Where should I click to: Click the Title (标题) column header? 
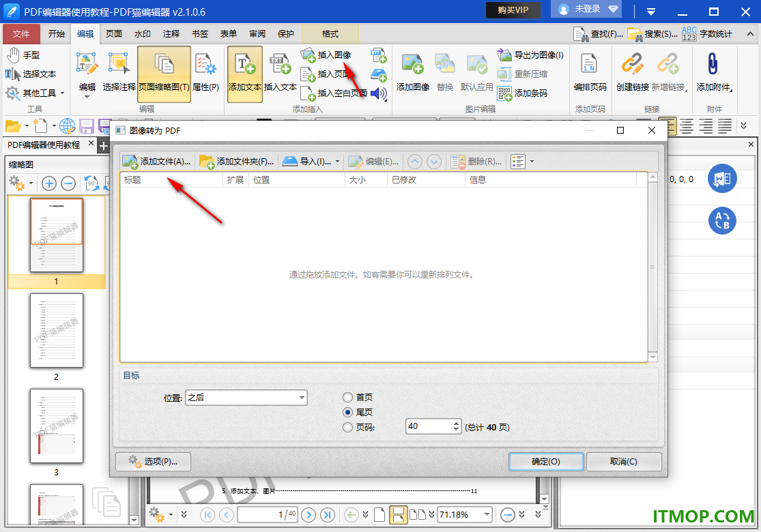point(171,180)
